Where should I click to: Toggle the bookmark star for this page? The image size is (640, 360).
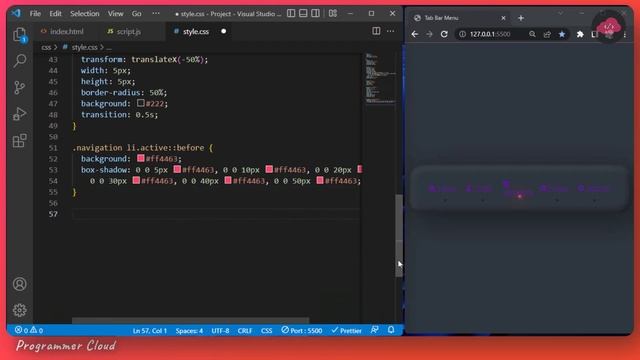[x=562, y=34]
